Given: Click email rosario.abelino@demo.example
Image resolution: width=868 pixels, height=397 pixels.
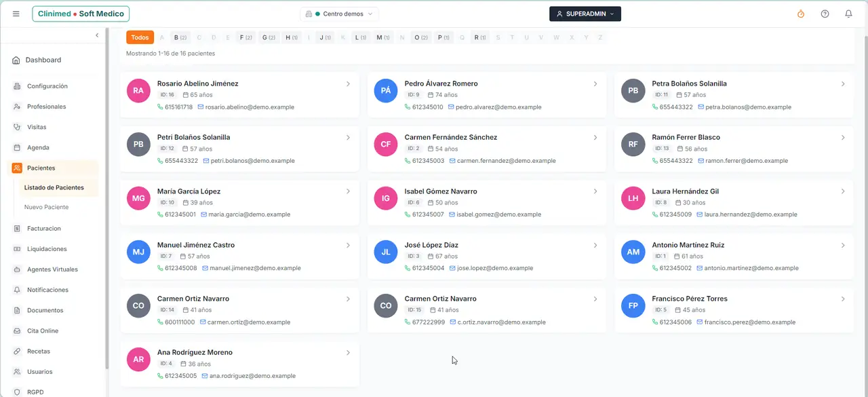Looking at the screenshot, I should tap(250, 107).
